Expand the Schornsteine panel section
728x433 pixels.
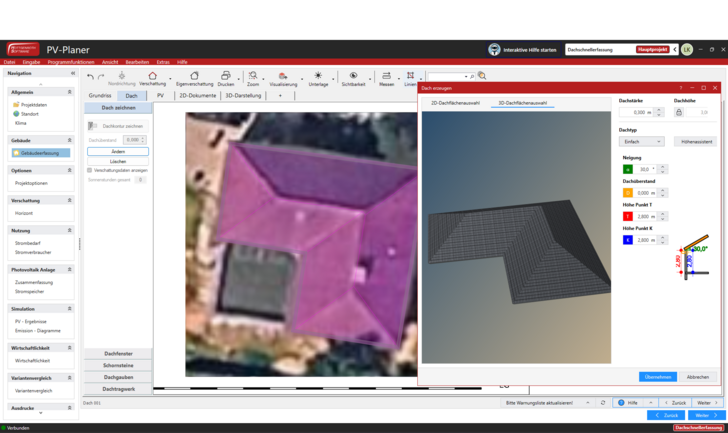pyautogui.click(x=118, y=365)
